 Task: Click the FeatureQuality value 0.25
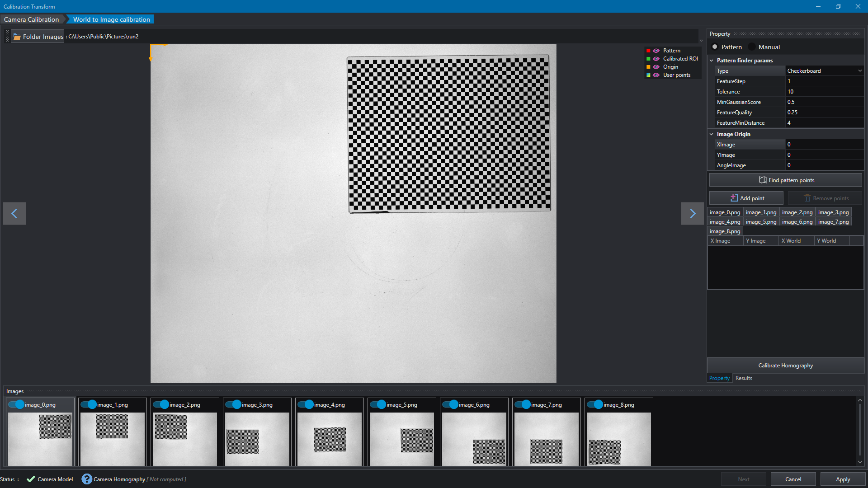coord(825,113)
